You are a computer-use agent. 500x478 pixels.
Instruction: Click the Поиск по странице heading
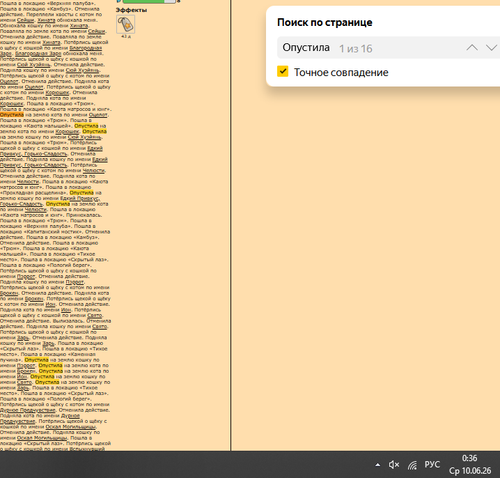pos(325,22)
